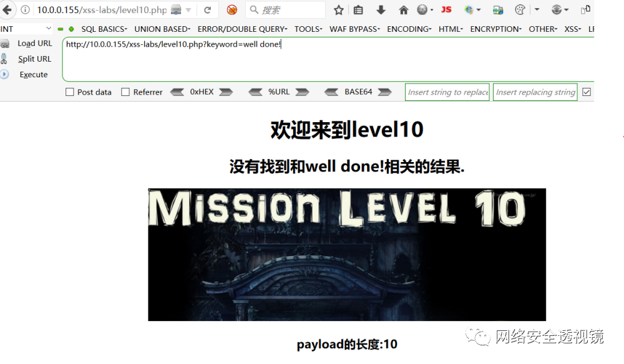Click the Split URL icon
This screenshot has height=364, width=624.
[4, 59]
